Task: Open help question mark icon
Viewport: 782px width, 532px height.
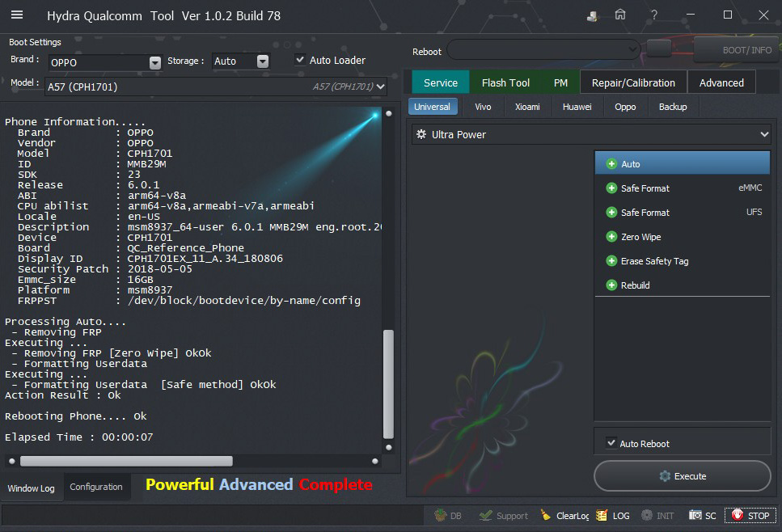Action: click(654, 15)
